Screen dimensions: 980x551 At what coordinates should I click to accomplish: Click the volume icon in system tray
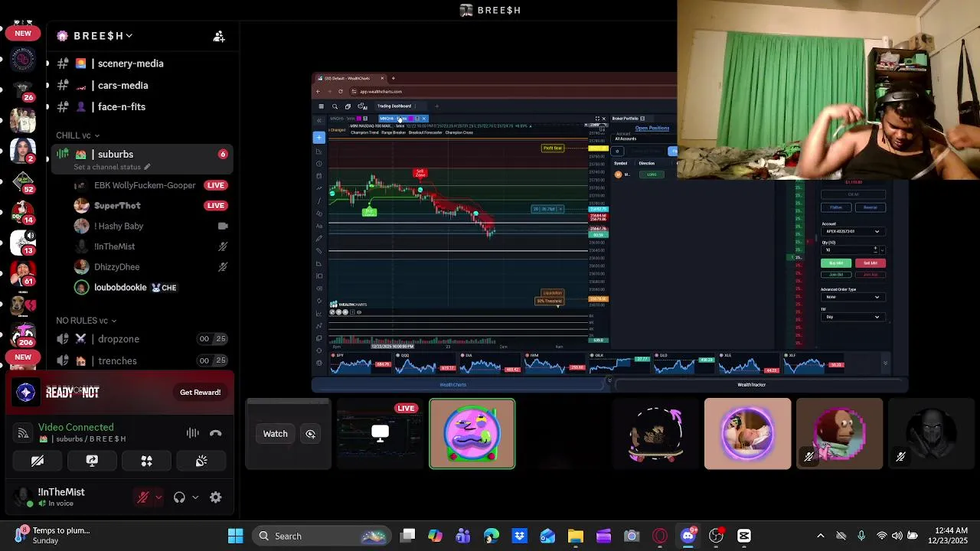[x=897, y=536]
